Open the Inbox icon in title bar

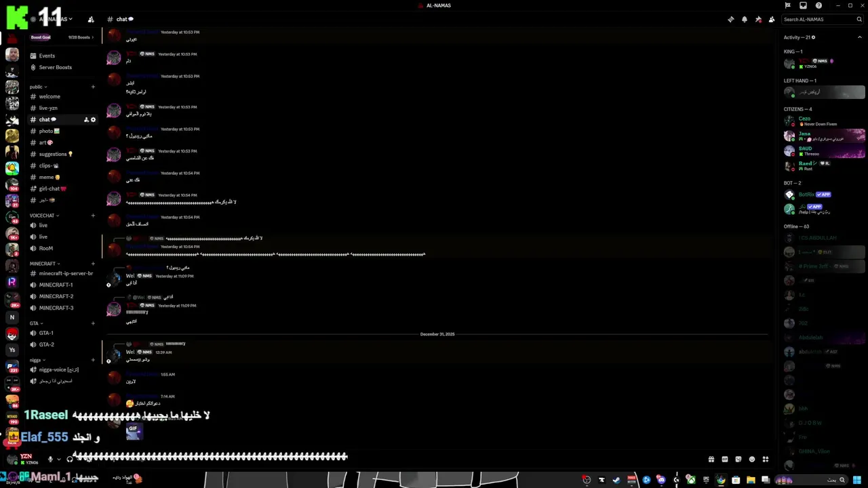(803, 5)
